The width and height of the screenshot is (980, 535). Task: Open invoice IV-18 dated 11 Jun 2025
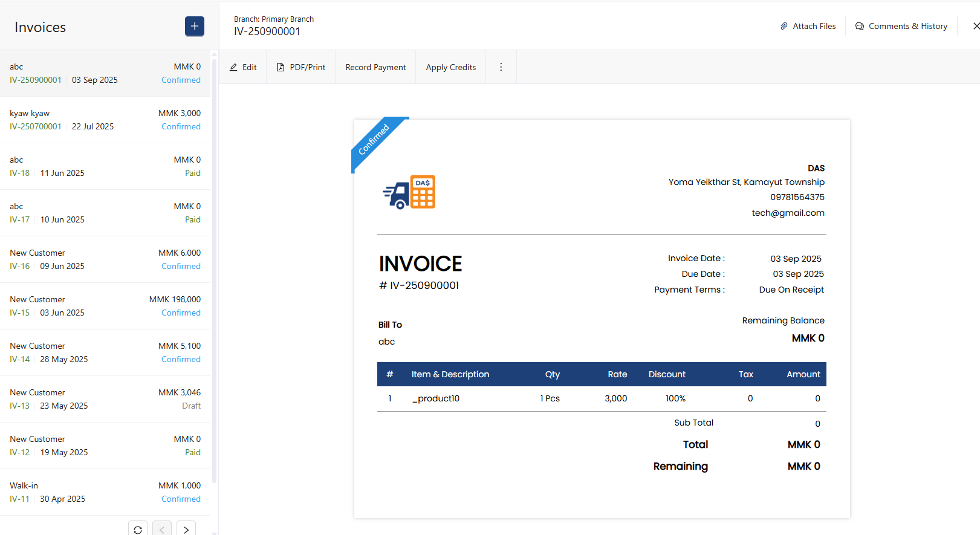[105, 166]
